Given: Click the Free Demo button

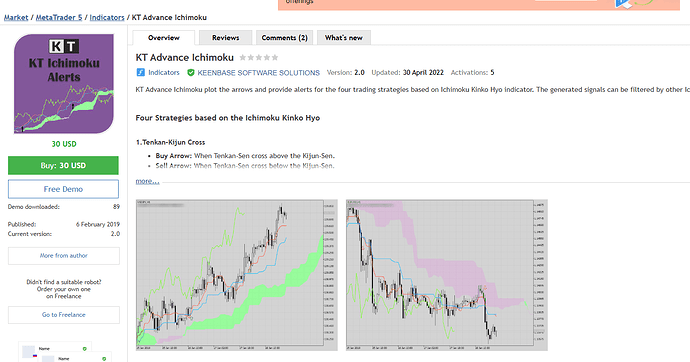Looking at the screenshot, I should point(63,189).
